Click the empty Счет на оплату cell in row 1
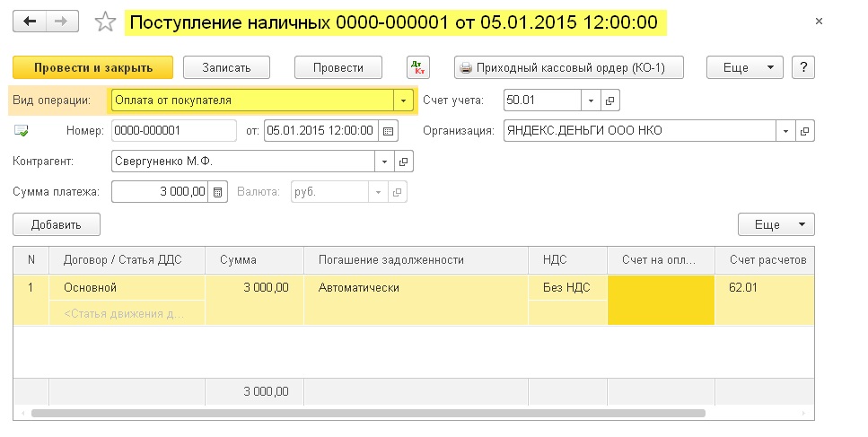 tap(661, 300)
